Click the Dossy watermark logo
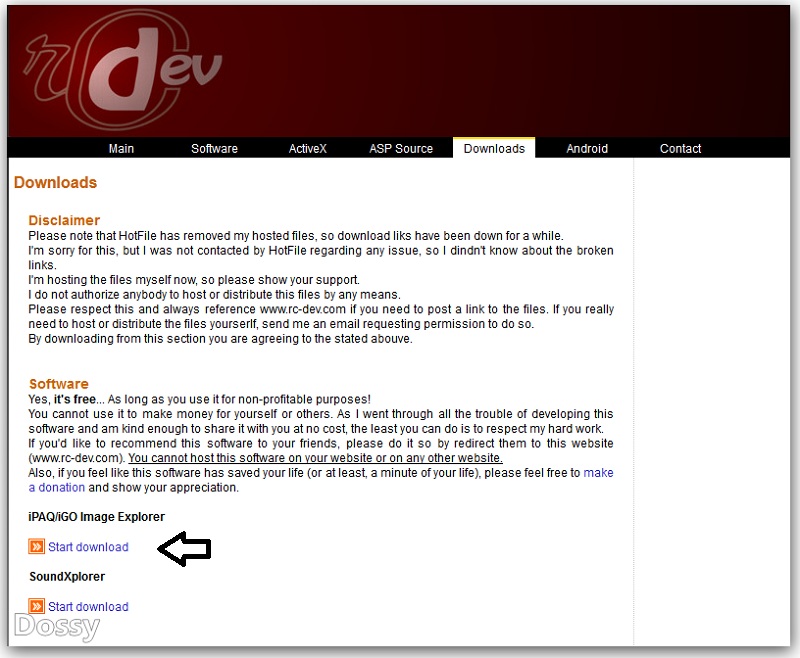This screenshot has height=658, width=800. 56,627
